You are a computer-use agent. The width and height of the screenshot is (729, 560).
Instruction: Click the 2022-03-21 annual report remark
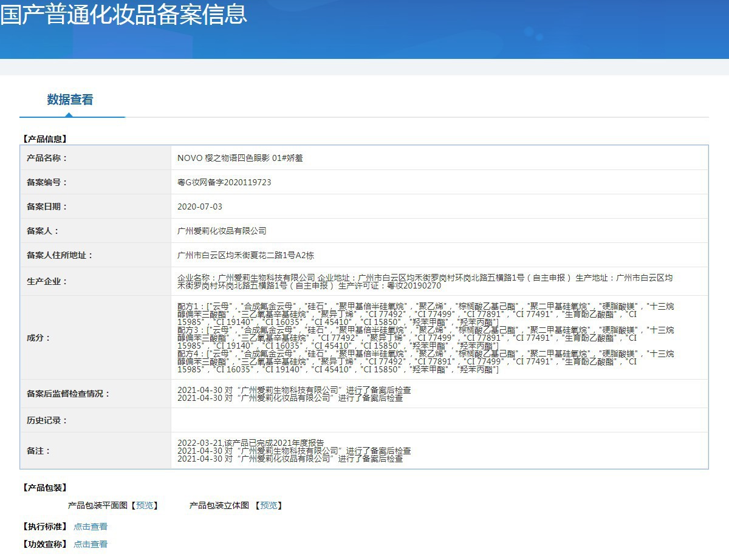click(x=250, y=443)
